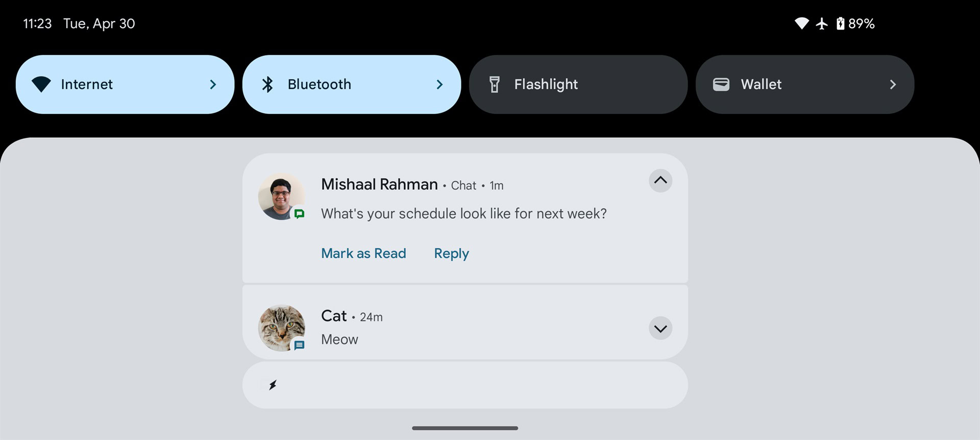The image size is (980, 440).
Task: Toggle the Bluetooth quick tile
Action: click(337, 84)
